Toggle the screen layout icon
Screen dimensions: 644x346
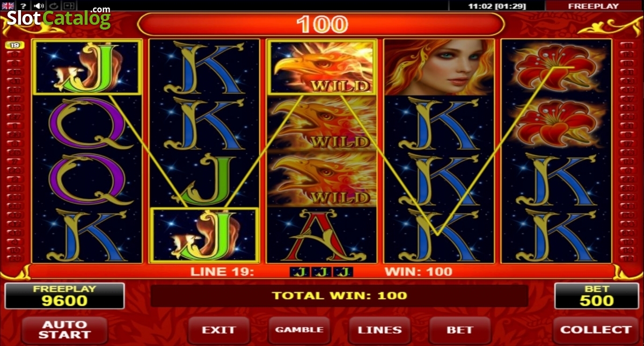click(x=69, y=5)
